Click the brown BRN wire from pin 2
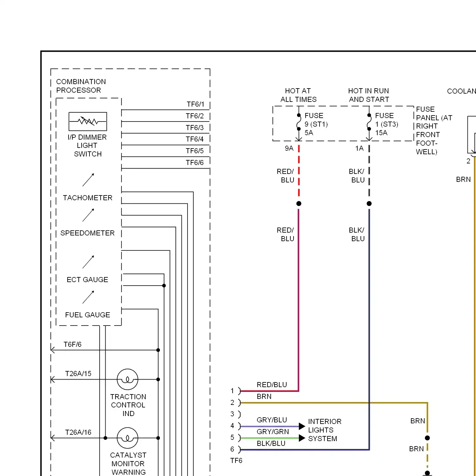This screenshot has width=476, height=476. pos(334,403)
